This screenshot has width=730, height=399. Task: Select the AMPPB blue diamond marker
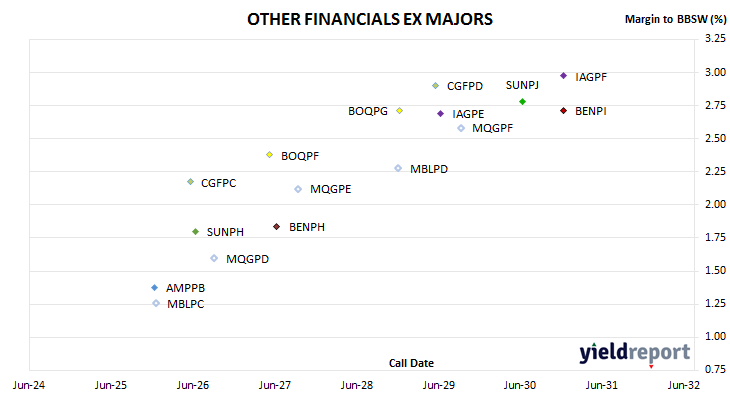pos(155,288)
